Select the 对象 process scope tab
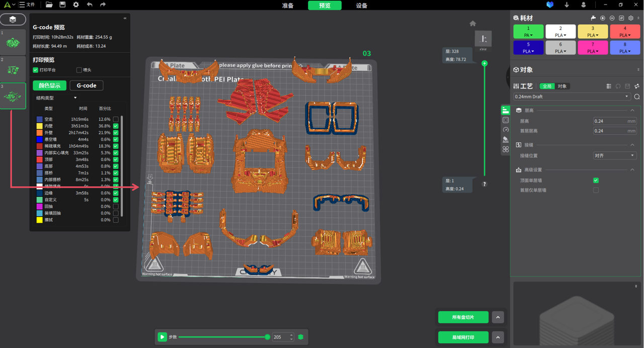 pos(562,86)
